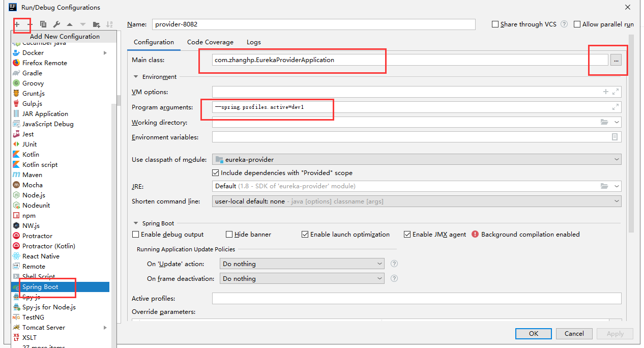Click the Copy Configuration icon

point(43,24)
